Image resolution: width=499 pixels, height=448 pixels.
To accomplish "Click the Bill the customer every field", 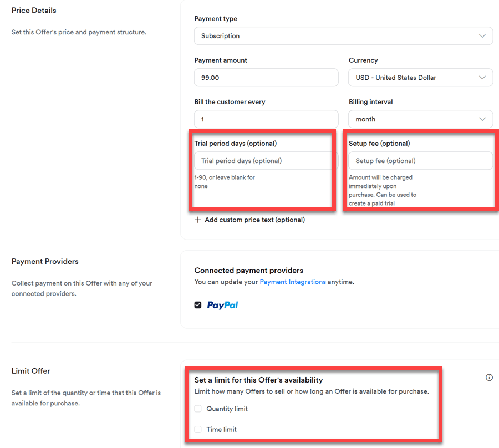I will [266, 119].
